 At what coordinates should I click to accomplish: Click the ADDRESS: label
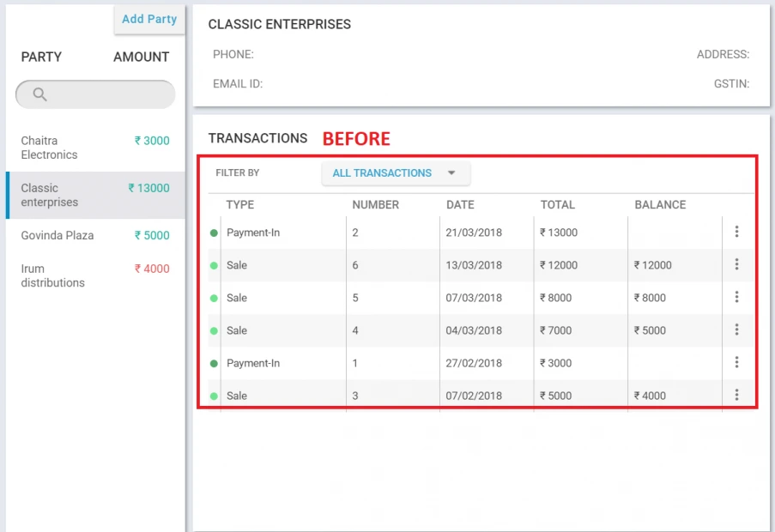pos(724,54)
